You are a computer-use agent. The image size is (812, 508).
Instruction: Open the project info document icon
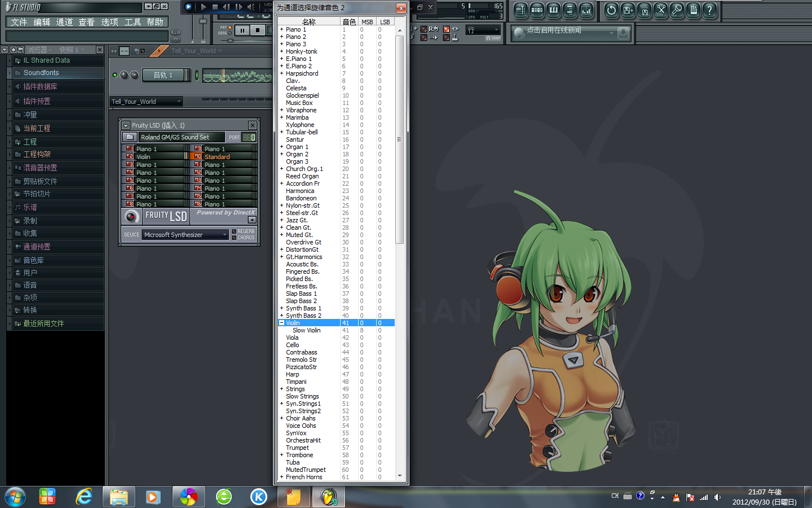694,10
